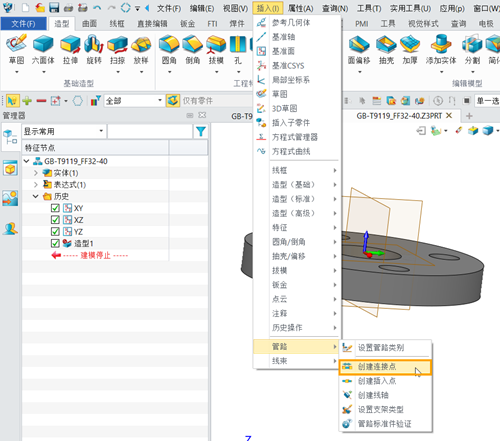Choose 基准面 in insert menu
This screenshot has width=500, height=441.
pyautogui.click(x=297, y=51)
